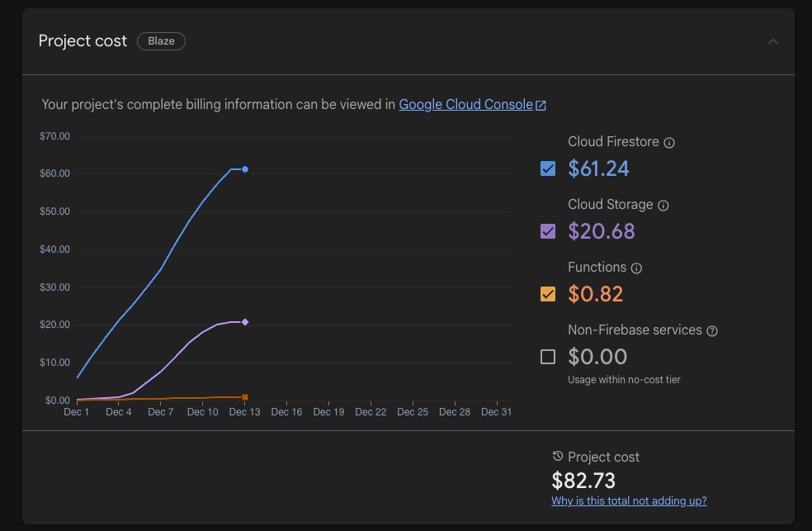The width and height of the screenshot is (812, 531).
Task: Click the history clock icon next to Project cost
Action: pos(559,456)
